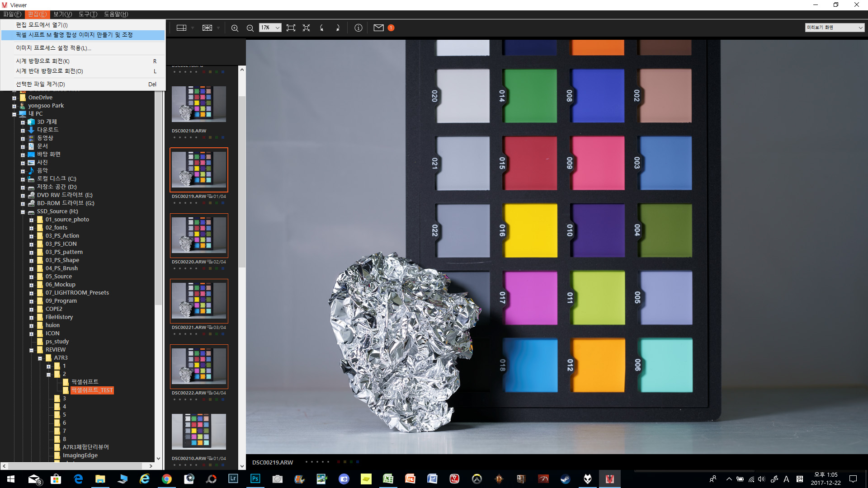
Task: Click the zoom out magnifier icon
Action: (x=250, y=28)
